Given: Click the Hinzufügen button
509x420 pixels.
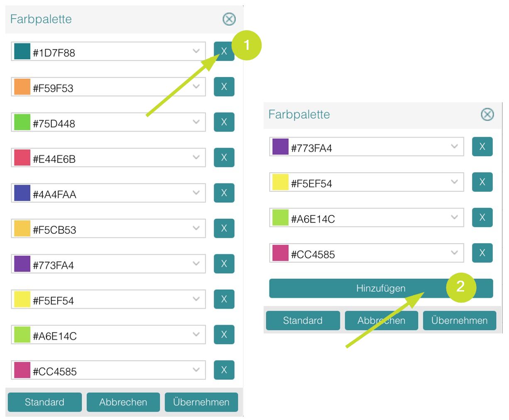Looking at the screenshot, I should 381,288.
